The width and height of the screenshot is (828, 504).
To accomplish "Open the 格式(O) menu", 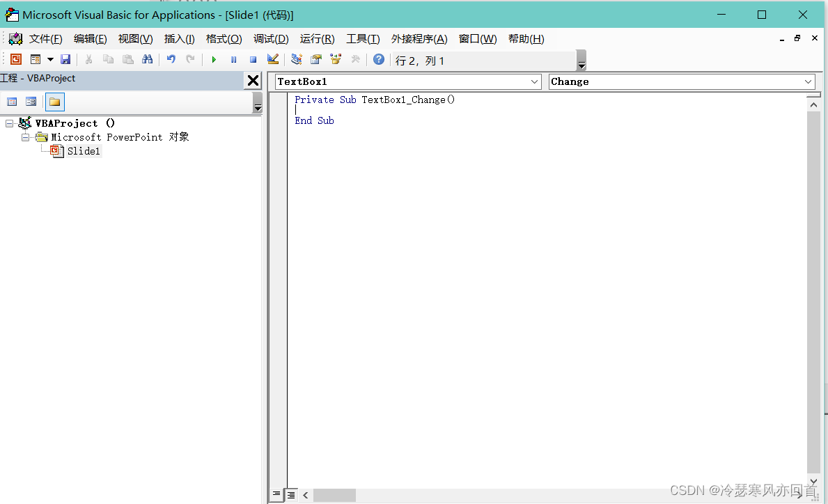I will (224, 39).
